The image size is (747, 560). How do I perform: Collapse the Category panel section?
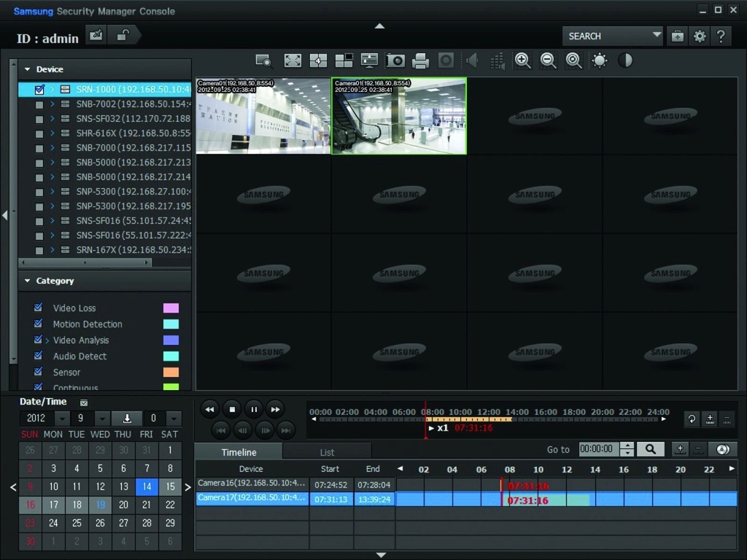(x=28, y=281)
